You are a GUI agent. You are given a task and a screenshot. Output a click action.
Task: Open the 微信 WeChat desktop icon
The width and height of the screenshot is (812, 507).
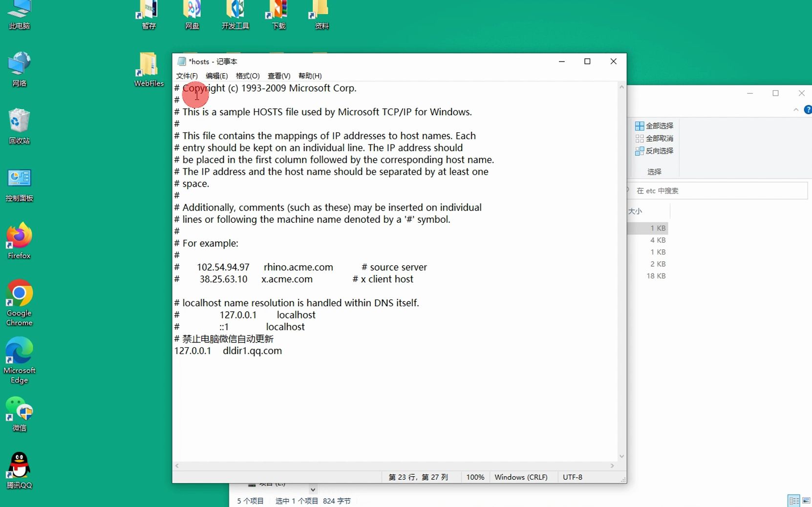pyautogui.click(x=19, y=414)
